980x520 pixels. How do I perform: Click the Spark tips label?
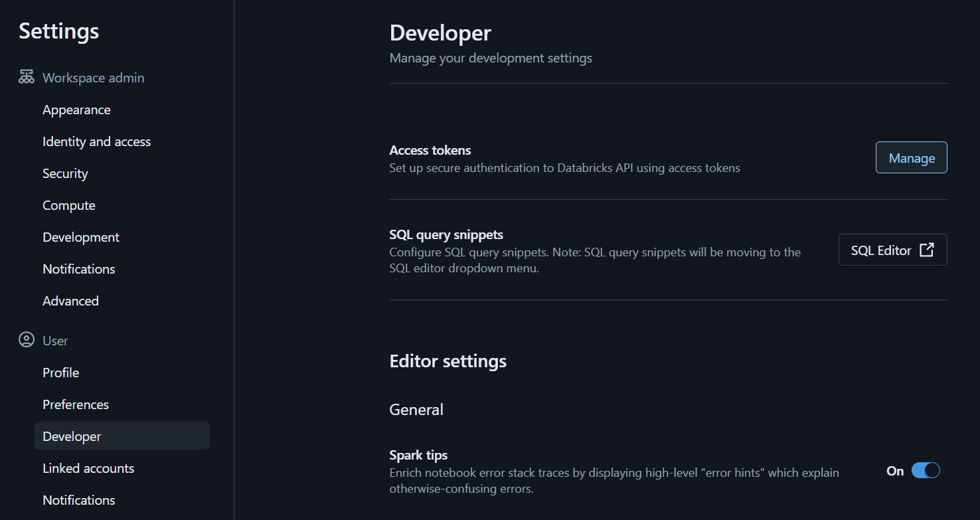418,455
